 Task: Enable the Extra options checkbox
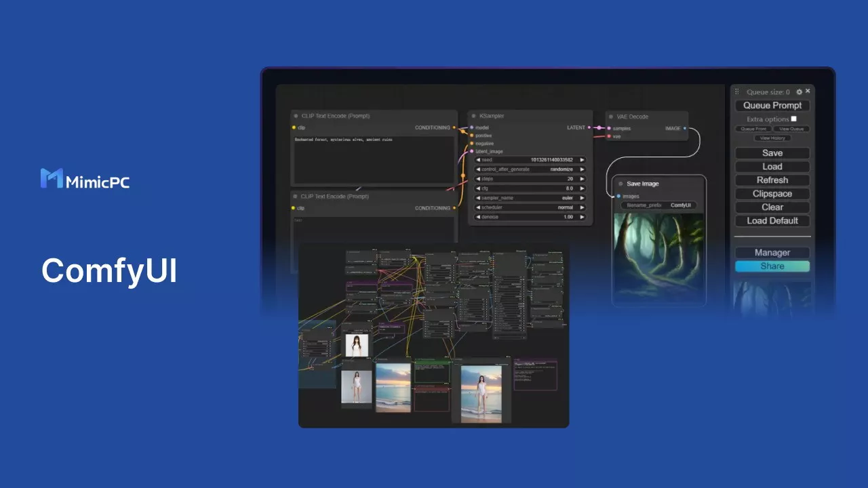[x=794, y=119]
